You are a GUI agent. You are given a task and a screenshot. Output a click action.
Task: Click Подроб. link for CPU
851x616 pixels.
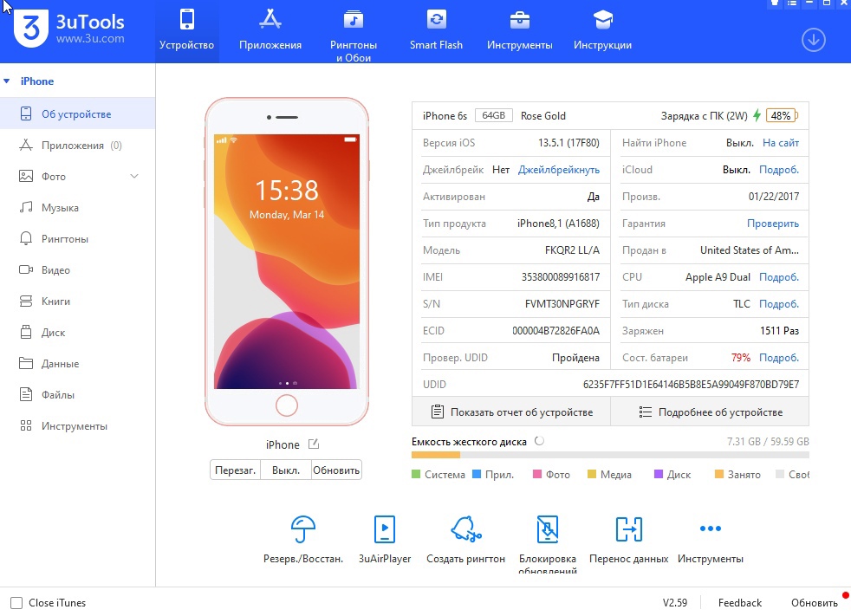779,277
